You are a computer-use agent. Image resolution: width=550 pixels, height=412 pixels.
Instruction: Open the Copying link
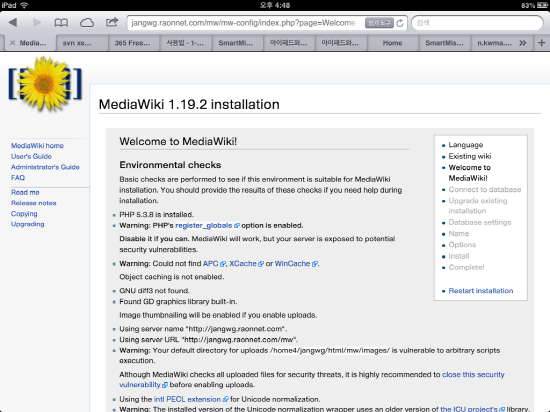[24, 214]
